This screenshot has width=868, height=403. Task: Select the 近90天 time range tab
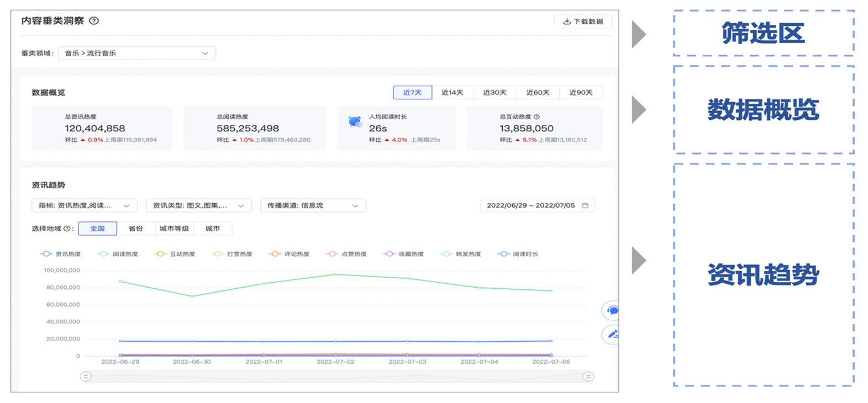[581, 92]
